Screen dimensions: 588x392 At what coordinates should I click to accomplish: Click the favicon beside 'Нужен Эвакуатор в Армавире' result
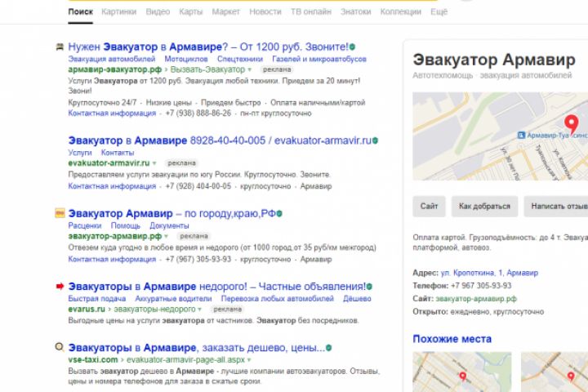coord(60,47)
